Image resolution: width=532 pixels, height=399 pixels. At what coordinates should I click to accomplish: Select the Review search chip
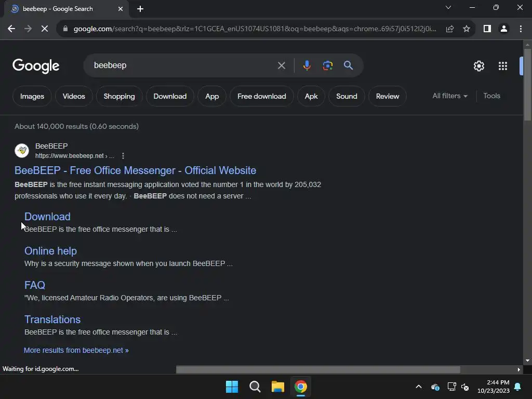[388, 96]
